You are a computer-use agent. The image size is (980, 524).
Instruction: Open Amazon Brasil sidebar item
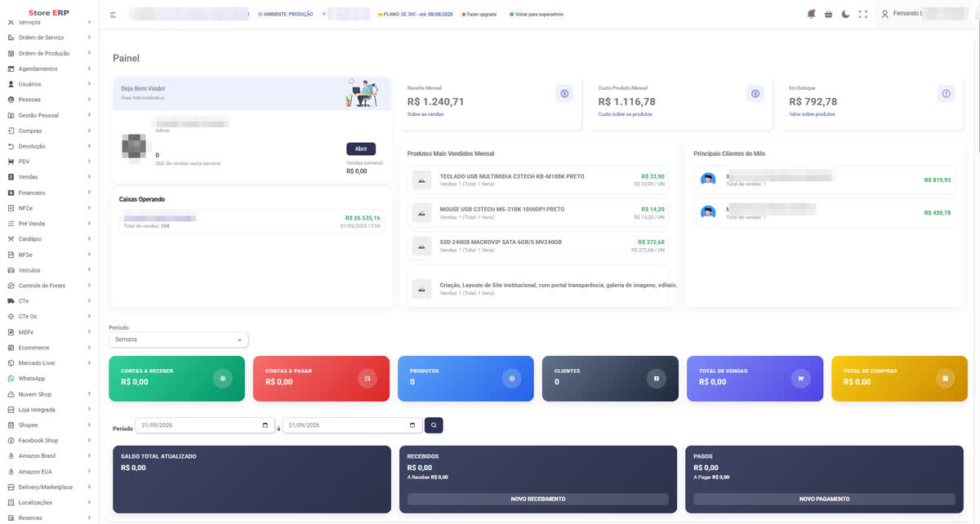tap(49, 456)
